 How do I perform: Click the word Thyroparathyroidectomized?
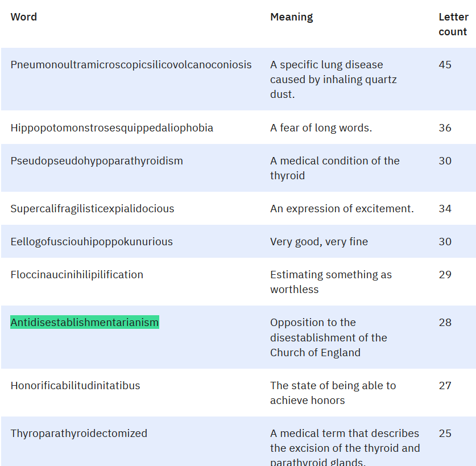pyautogui.click(x=79, y=434)
